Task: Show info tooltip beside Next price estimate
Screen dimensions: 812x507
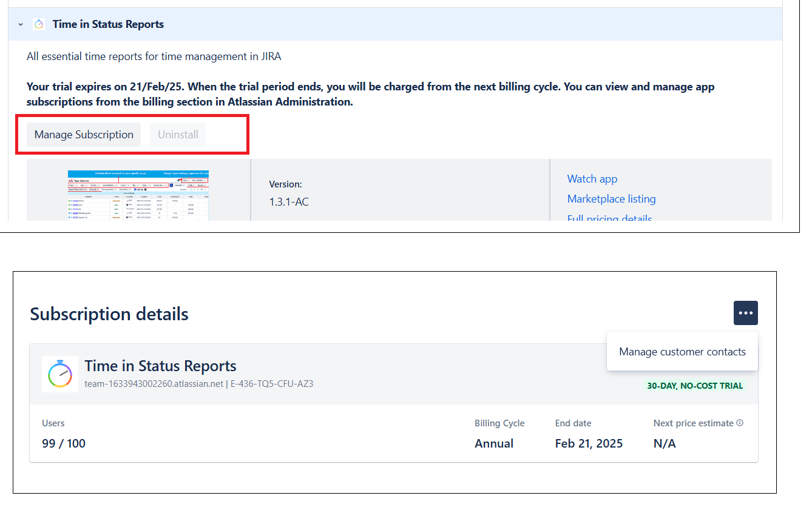Action: 740,423
